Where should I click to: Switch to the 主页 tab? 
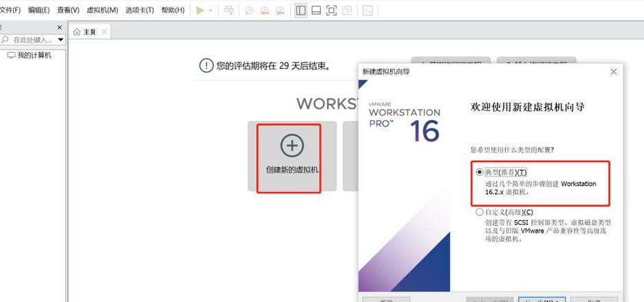pyautogui.click(x=90, y=32)
